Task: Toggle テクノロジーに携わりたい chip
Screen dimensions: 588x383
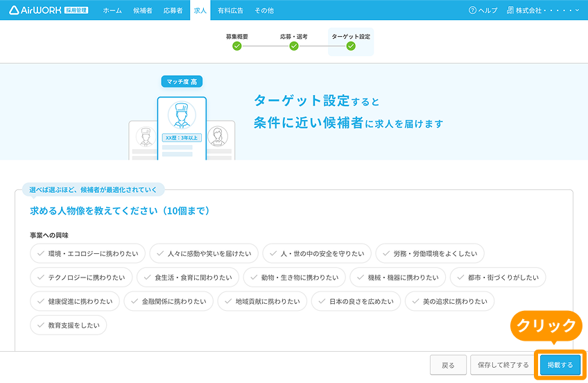Action: click(81, 278)
